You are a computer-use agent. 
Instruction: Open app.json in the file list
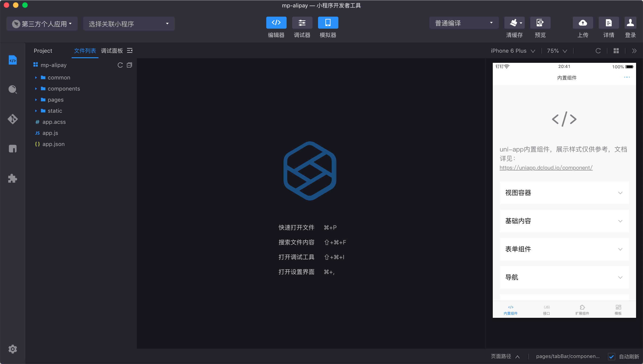(53, 144)
